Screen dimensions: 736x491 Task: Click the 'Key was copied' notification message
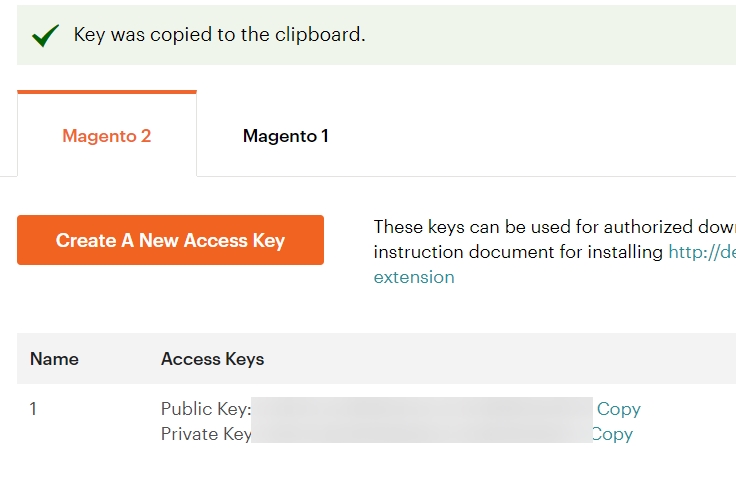pyautogui.click(x=219, y=35)
